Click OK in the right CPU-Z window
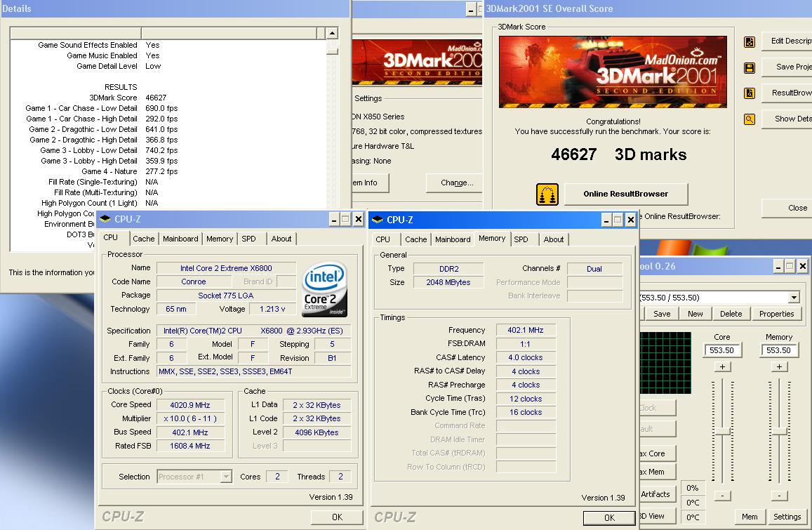Viewport: 812px width, 530px height. (x=609, y=517)
